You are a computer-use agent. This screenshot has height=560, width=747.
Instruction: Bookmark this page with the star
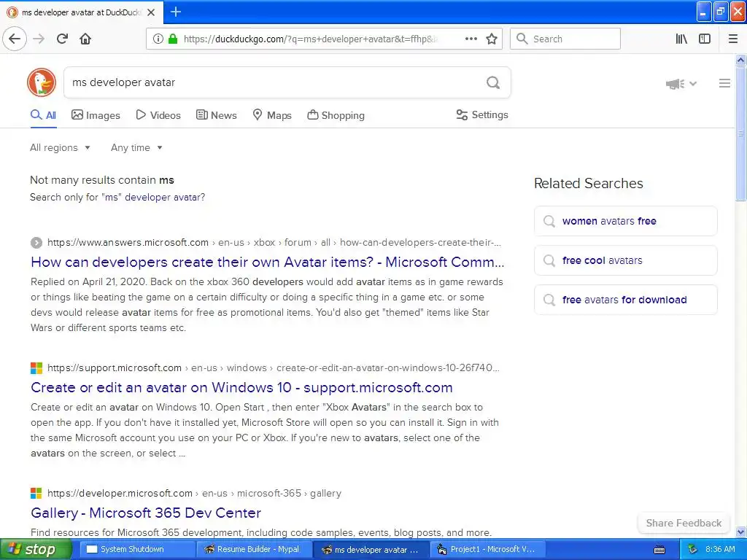tap(492, 39)
